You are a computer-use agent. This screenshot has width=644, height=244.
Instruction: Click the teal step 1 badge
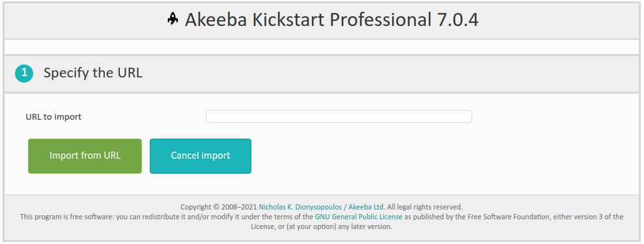(24, 74)
